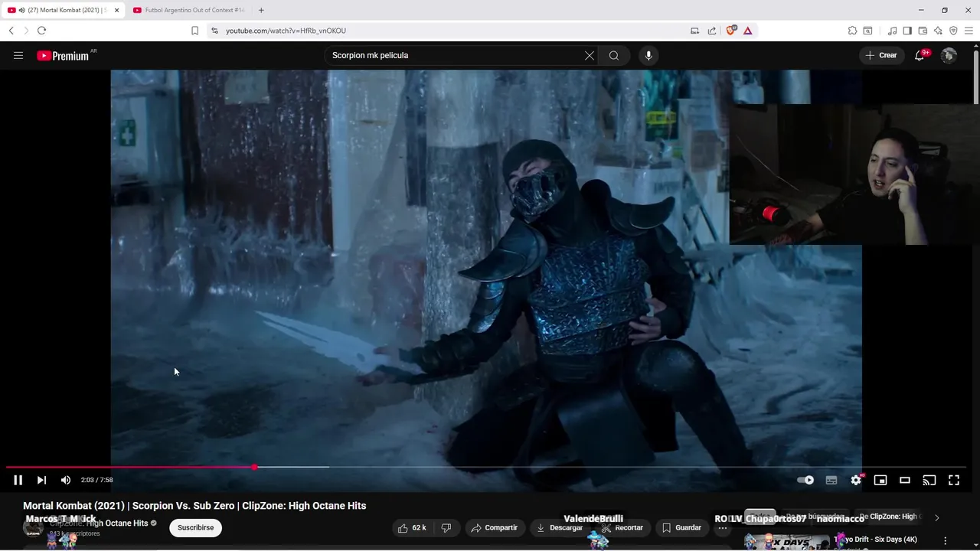Enable miniplayer mode
The height and width of the screenshot is (551, 980).
coord(880,480)
